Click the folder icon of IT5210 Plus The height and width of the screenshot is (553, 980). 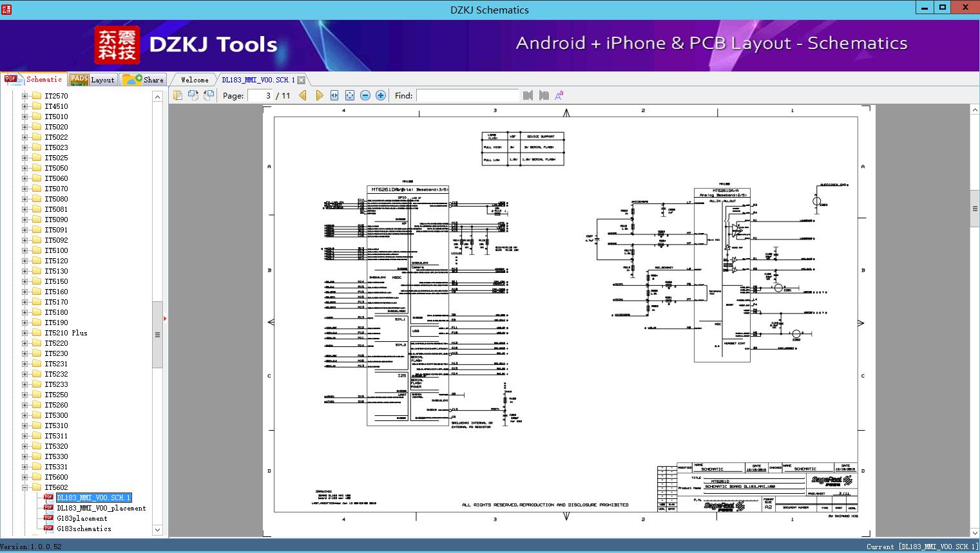pos(37,333)
